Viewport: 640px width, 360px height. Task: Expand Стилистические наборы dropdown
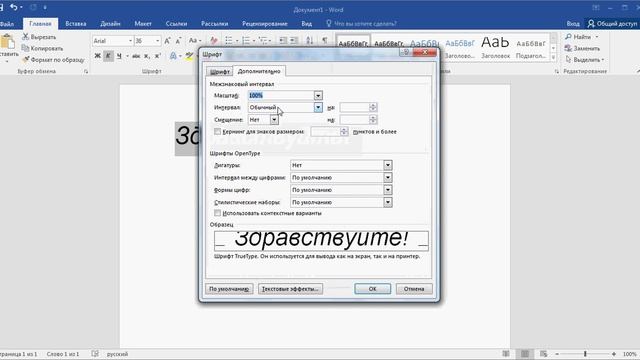[x=388, y=202]
